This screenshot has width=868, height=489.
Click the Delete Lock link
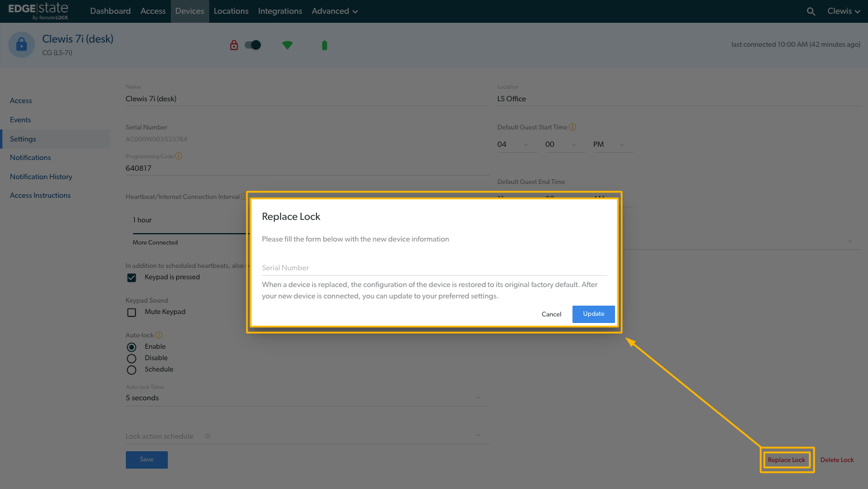[837, 460]
